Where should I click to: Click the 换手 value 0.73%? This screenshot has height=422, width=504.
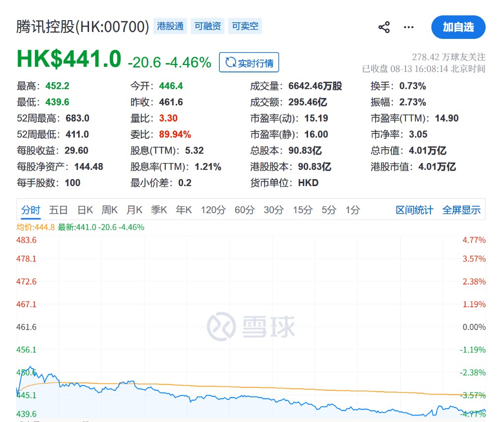click(413, 86)
